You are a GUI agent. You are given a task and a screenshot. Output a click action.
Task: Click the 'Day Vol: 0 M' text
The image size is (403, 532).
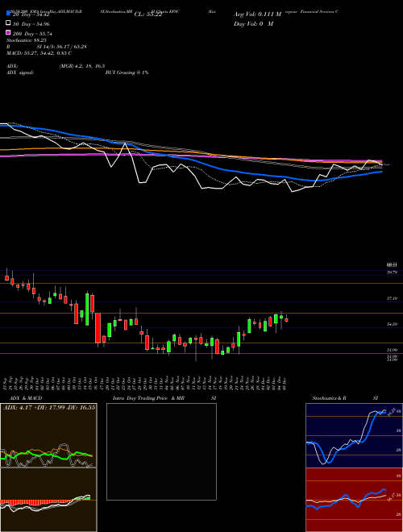pyautogui.click(x=253, y=23)
